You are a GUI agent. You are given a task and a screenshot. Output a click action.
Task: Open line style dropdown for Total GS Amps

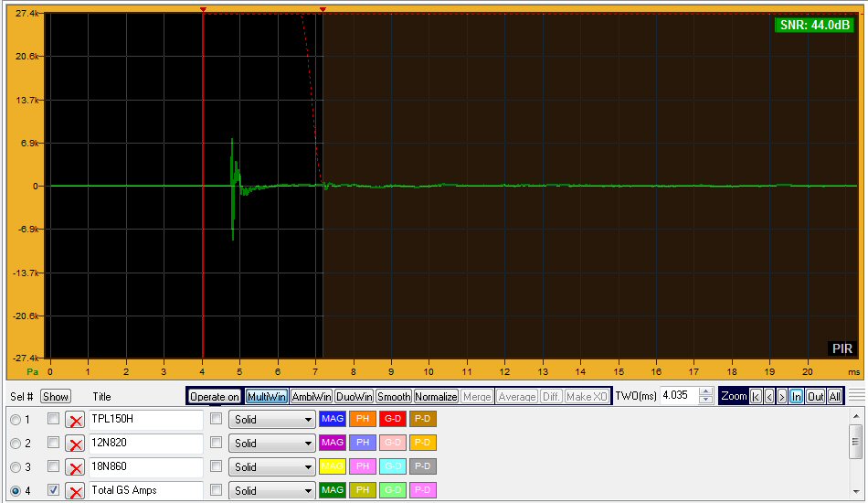click(x=271, y=491)
